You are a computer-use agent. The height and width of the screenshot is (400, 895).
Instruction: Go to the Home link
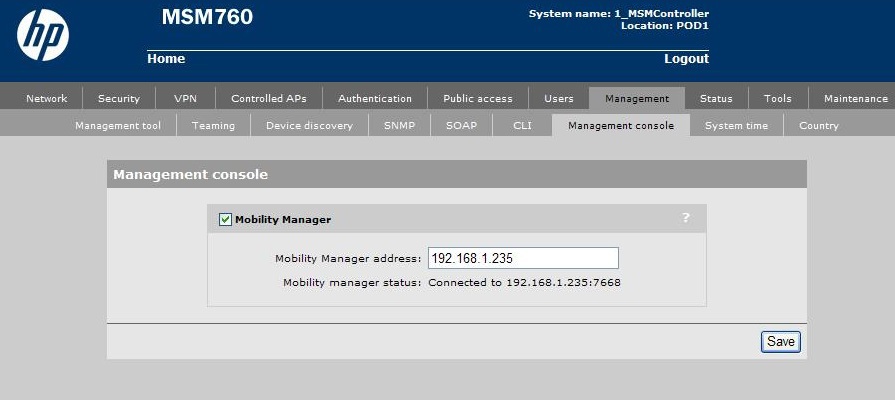tap(166, 59)
